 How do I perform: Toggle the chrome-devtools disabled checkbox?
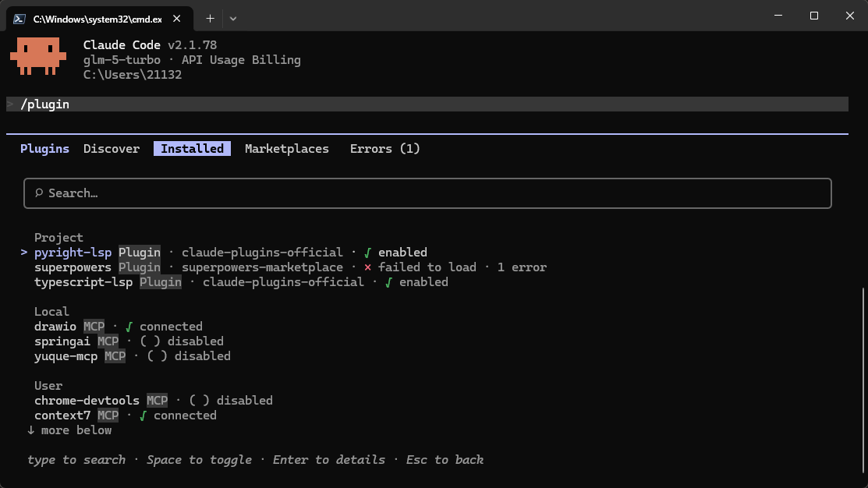coord(200,401)
